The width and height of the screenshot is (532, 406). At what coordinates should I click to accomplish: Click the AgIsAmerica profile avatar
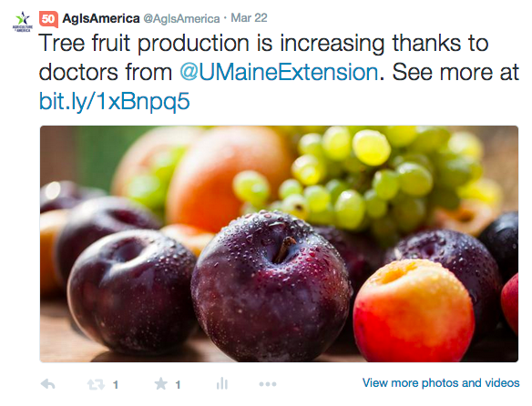(x=23, y=22)
